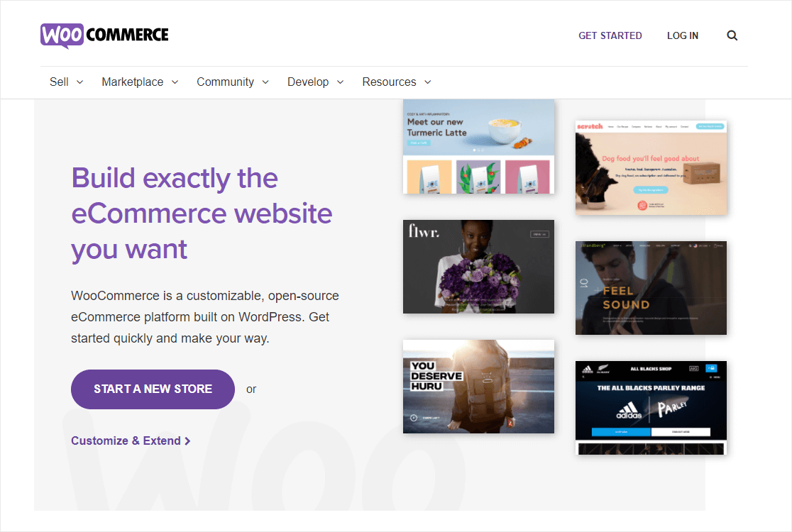Screen dimensions: 792x532
Task: Expand the chevron next to Sell
Action: pyautogui.click(x=79, y=82)
